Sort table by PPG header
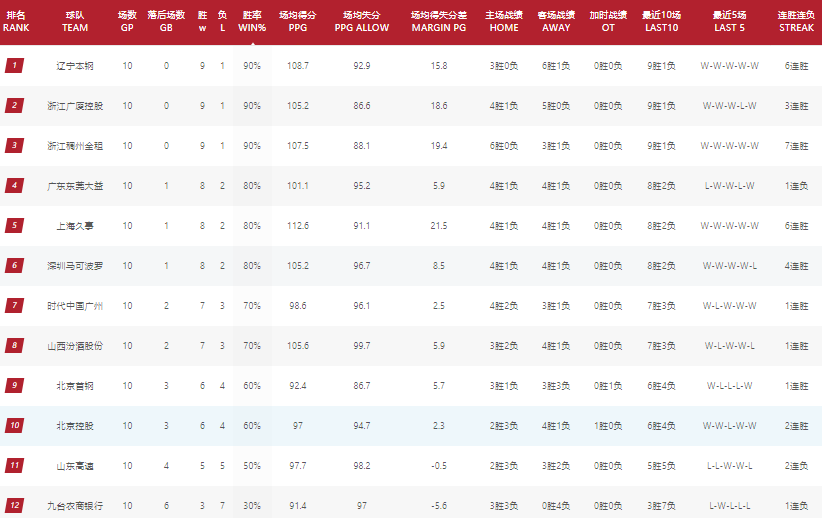The height and width of the screenshot is (518, 822). pyautogui.click(x=298, y=21)
